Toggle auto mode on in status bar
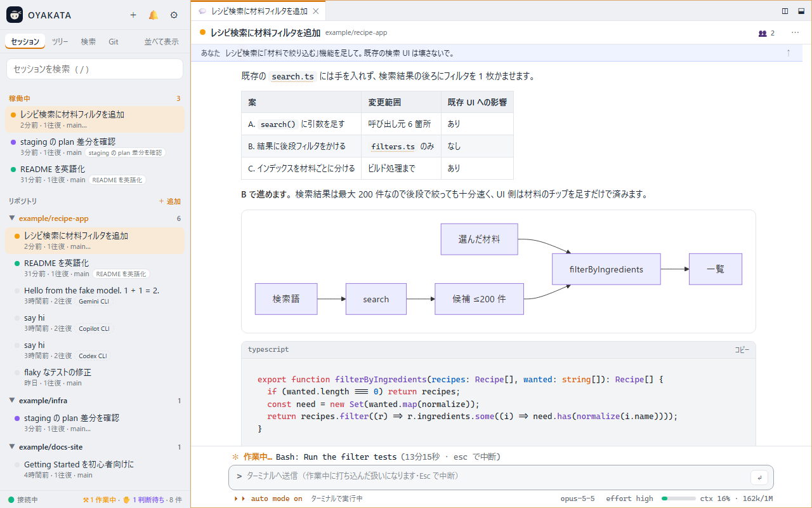The image size is (812, 508). (268, 499)
